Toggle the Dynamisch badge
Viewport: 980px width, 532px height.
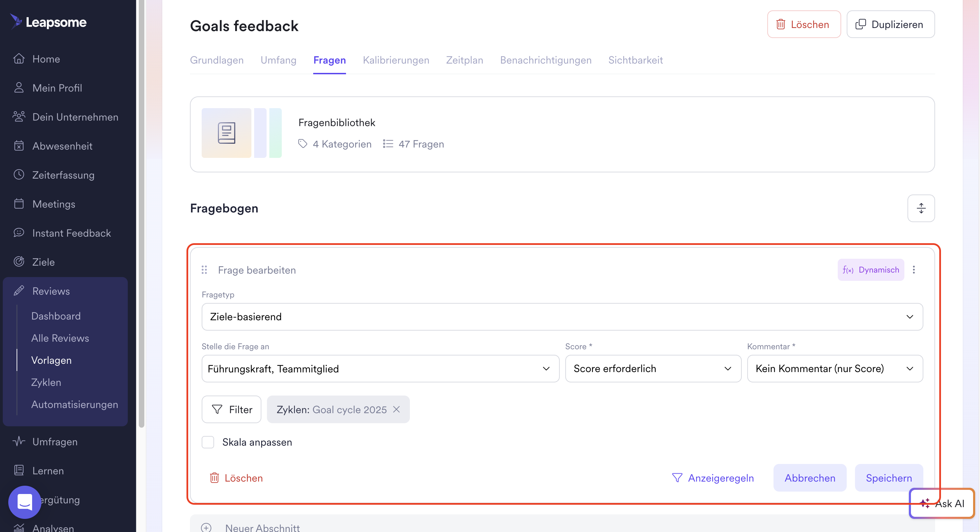pyautogui.click(x=871, y=270)
